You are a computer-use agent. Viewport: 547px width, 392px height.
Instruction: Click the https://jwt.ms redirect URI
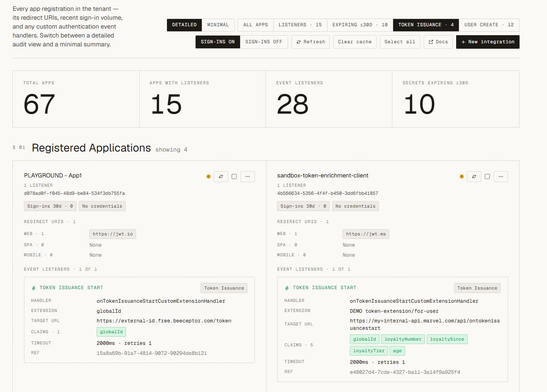366,234
